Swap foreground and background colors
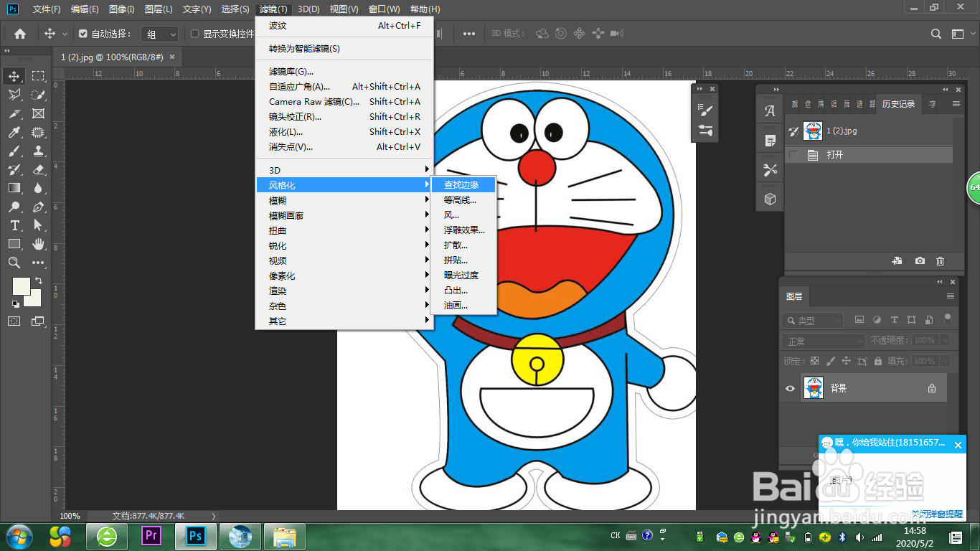 [38, 281]
